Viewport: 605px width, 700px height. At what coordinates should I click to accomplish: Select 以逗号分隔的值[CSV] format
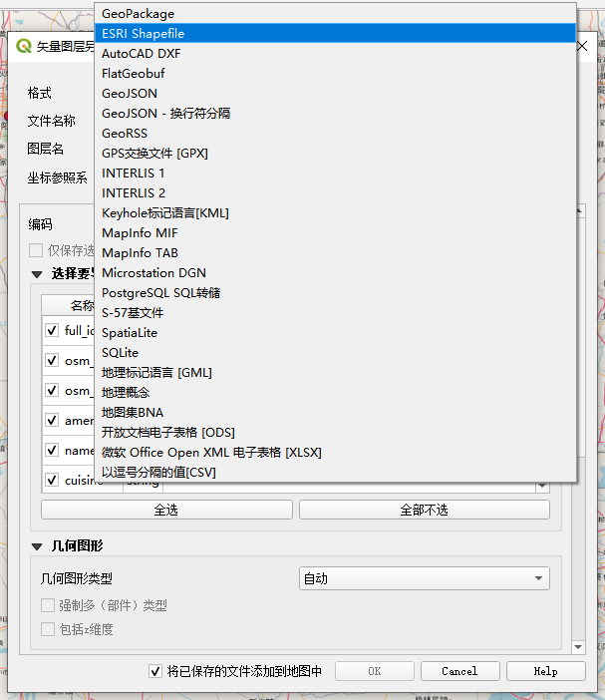(x=335, y=473)
